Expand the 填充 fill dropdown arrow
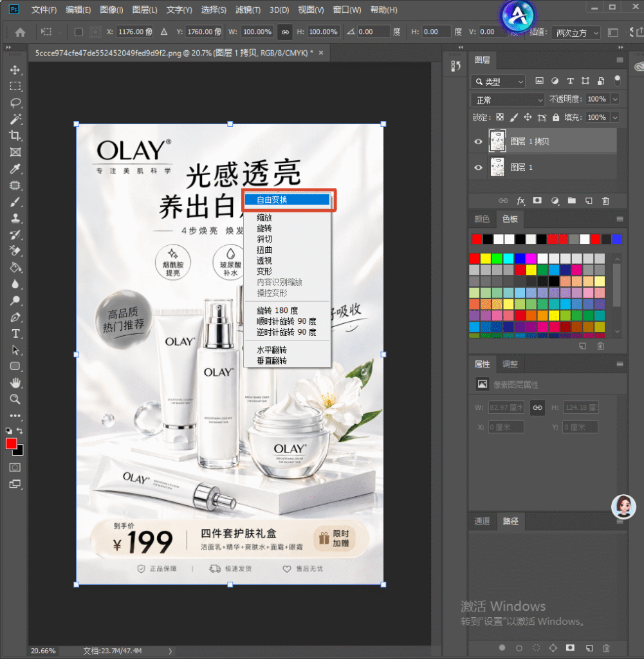 [616, 117]
